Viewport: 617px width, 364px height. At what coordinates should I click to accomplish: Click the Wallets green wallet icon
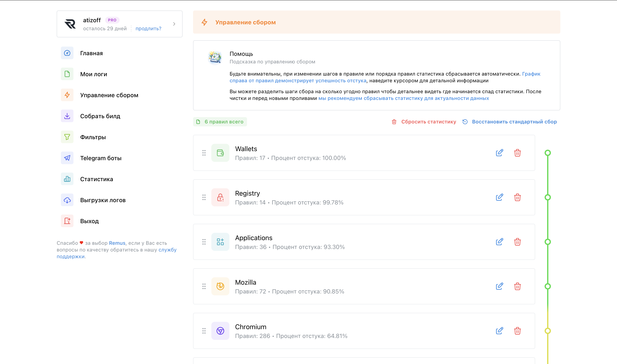coord(220,153)
